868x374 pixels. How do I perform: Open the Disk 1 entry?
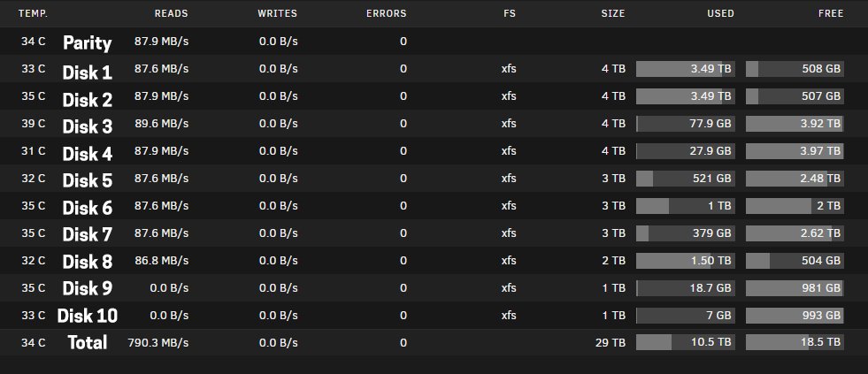pos(87,72)
